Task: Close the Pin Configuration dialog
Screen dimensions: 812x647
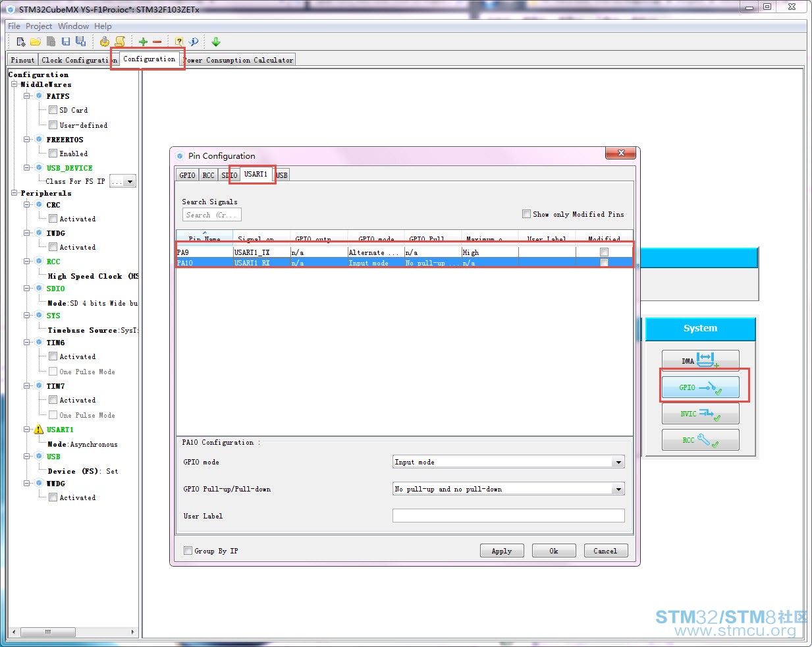Action: point(621,153)
